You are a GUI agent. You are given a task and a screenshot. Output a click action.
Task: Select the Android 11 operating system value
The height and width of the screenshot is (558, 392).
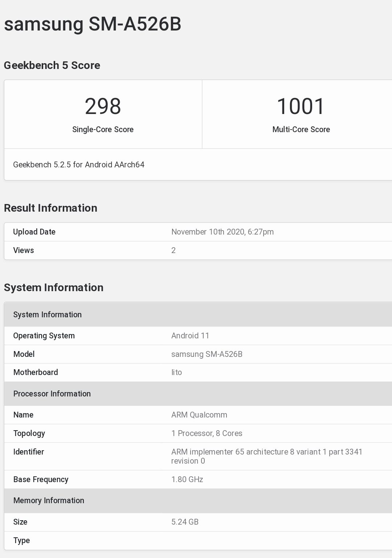tap(190, 336)
